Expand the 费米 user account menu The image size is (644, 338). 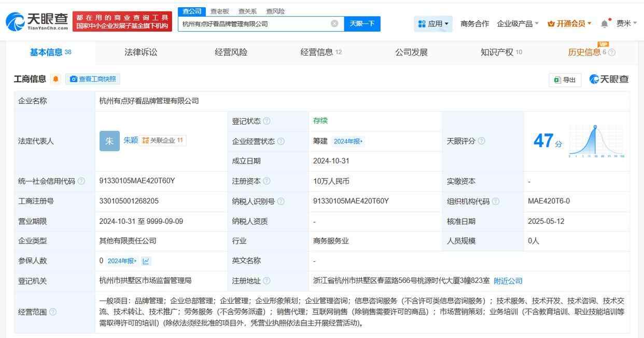(x=626, y=24)
